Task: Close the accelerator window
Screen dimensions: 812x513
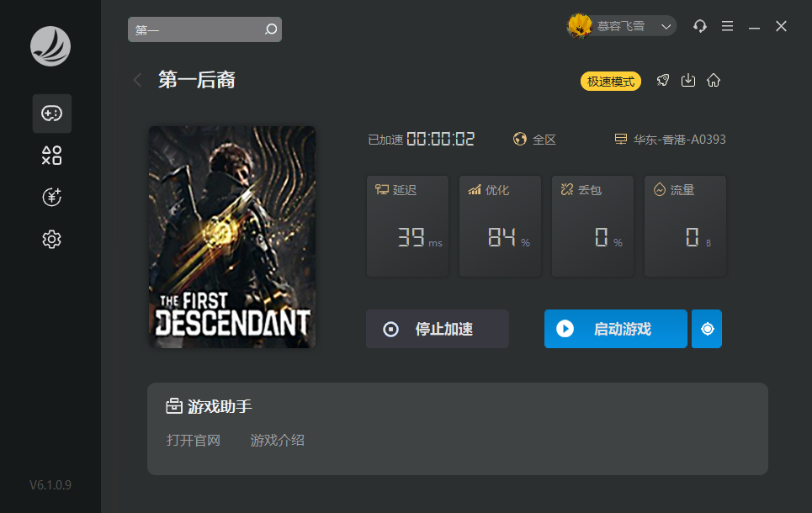Action: [x=781, y=26]
